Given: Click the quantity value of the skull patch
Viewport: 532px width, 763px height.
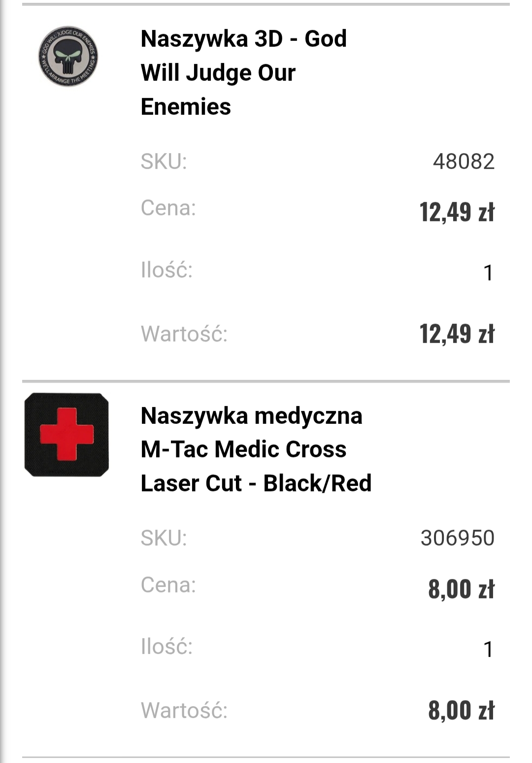Looking at the screenshot, I should tap(488, 273).
